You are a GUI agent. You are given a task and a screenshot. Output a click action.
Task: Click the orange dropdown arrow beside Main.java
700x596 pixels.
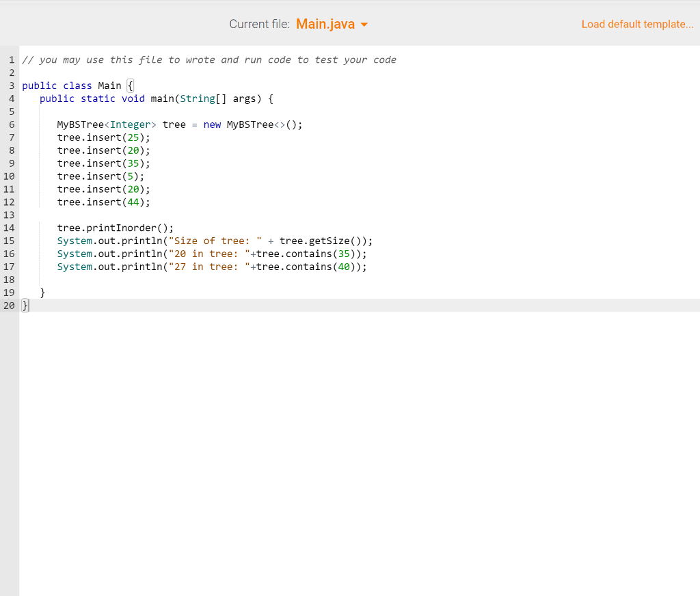(x=364, y=25)
